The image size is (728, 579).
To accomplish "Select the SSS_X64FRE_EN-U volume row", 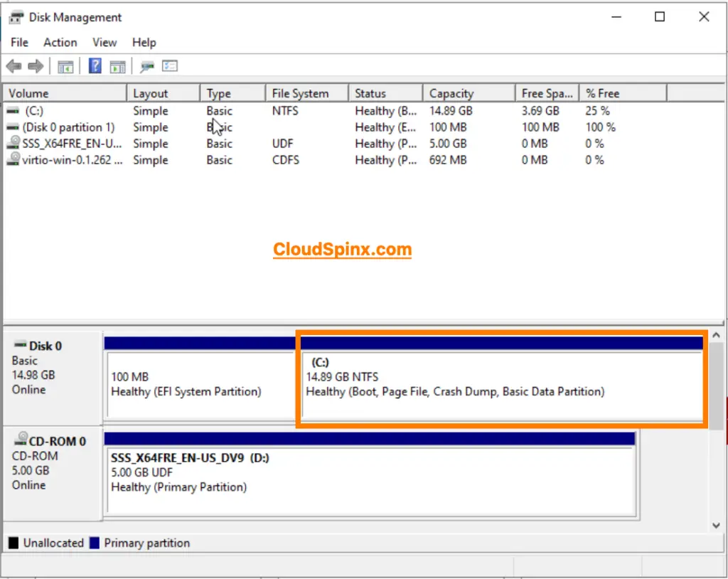I will point(64,144).
